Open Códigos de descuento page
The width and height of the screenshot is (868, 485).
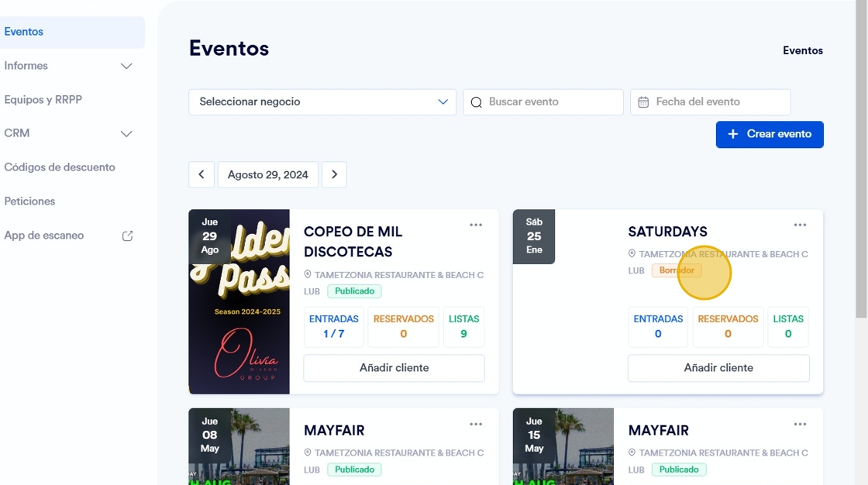pos(60,167)
